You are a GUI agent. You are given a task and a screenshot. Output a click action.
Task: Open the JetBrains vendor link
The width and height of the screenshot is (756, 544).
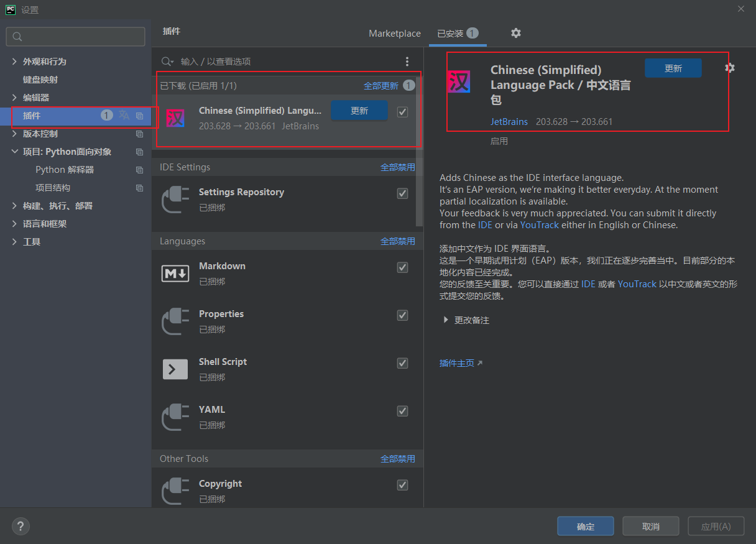tap(509, 122)
